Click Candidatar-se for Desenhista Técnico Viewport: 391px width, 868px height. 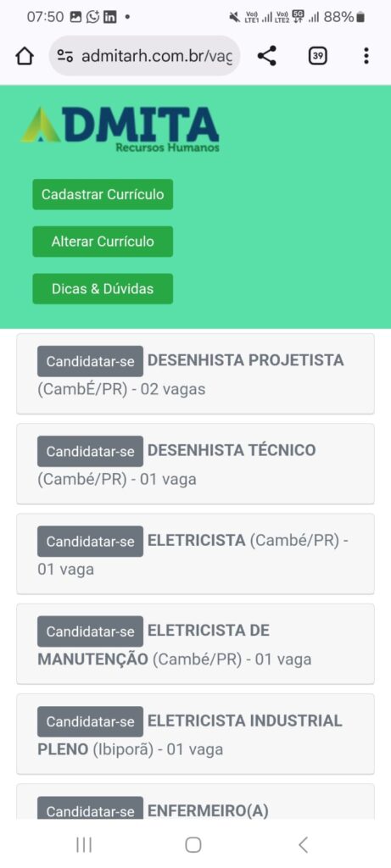[90, 451]
